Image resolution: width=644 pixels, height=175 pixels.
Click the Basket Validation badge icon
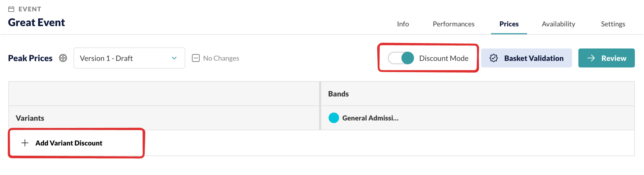(494, 58)
